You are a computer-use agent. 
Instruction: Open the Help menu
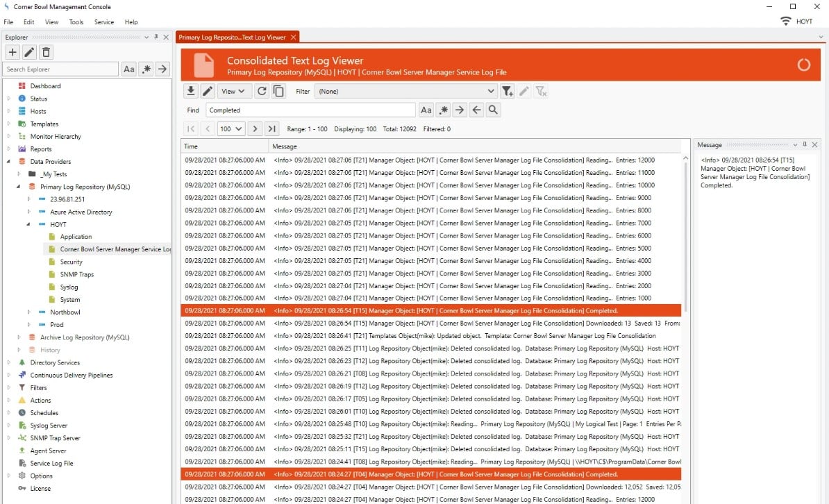pos(131,22)
